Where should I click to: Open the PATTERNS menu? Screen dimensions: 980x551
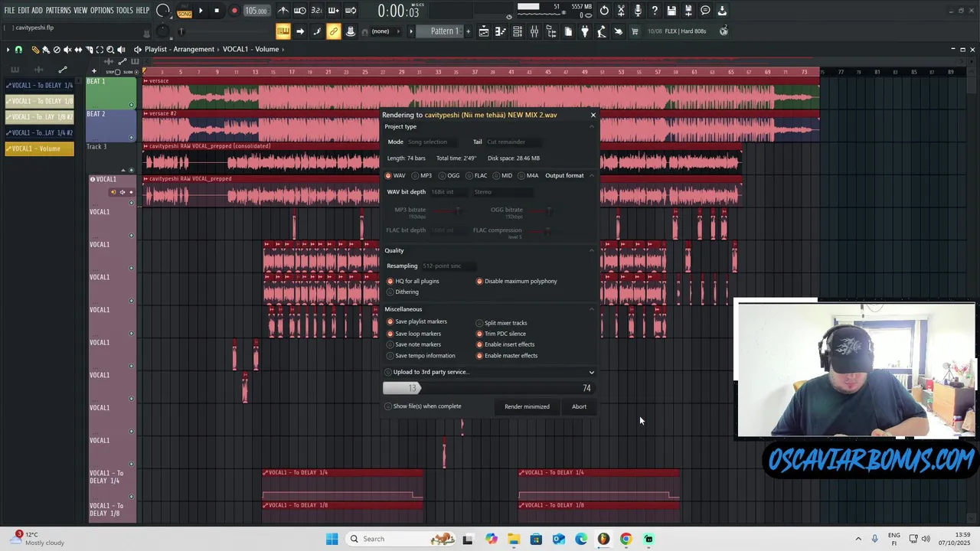(x=58, y=11)
